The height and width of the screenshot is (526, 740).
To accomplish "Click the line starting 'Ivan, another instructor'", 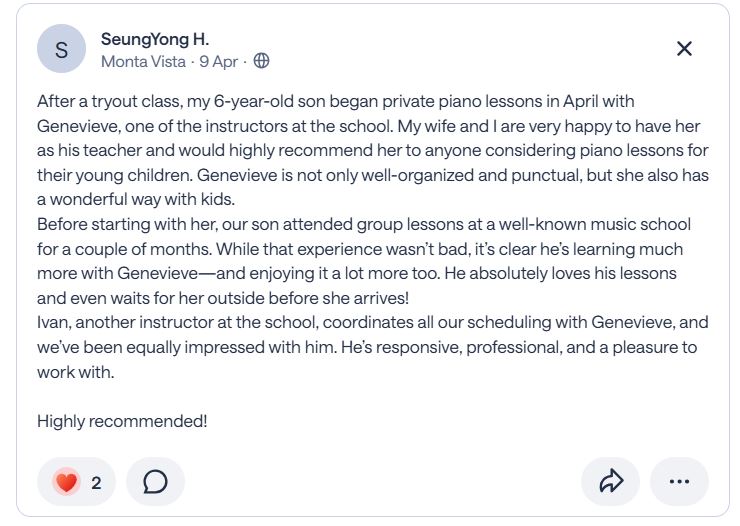I will (x=372, y=322).
